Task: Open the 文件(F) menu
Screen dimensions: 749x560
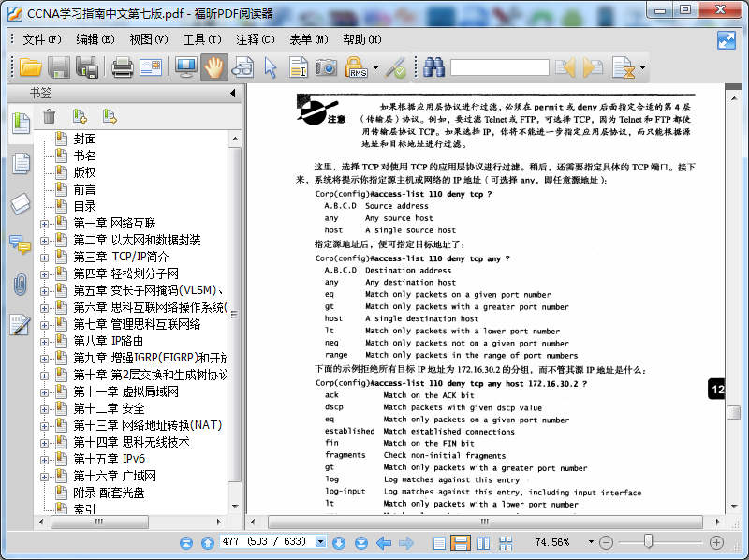Action: [42, 39]
